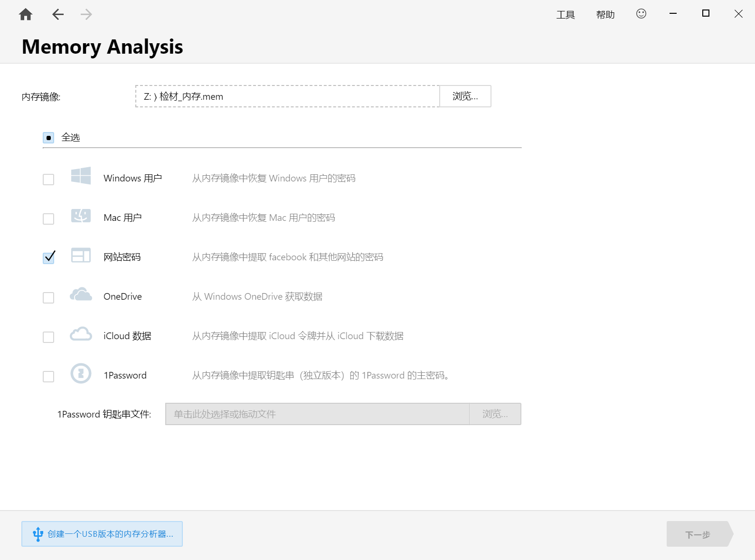Enable the Windows 用户 checkbox

coord(48,180)
